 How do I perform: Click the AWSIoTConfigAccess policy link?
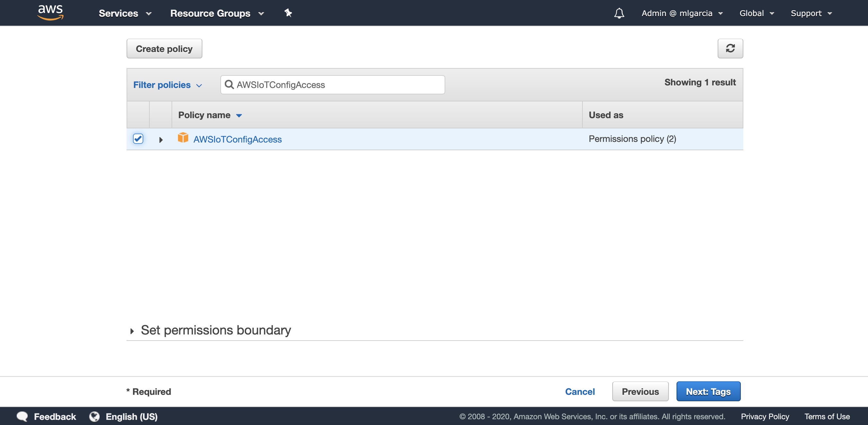coord(237,139)
